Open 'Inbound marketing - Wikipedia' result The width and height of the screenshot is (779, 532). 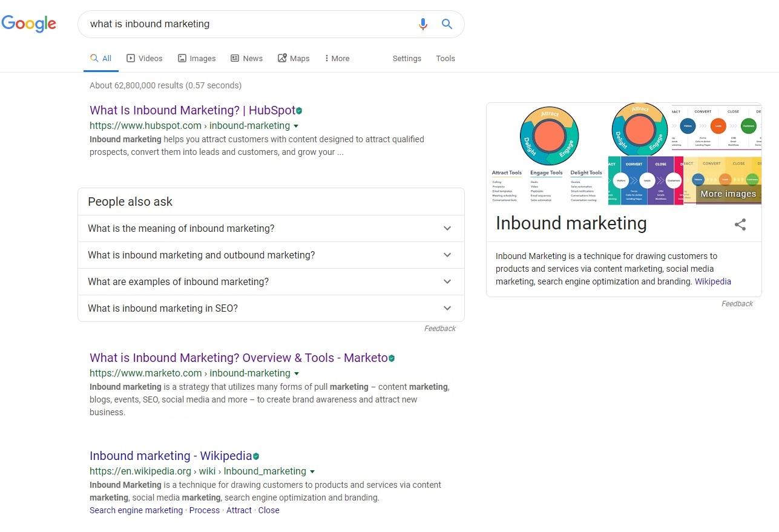click(171, 456)
